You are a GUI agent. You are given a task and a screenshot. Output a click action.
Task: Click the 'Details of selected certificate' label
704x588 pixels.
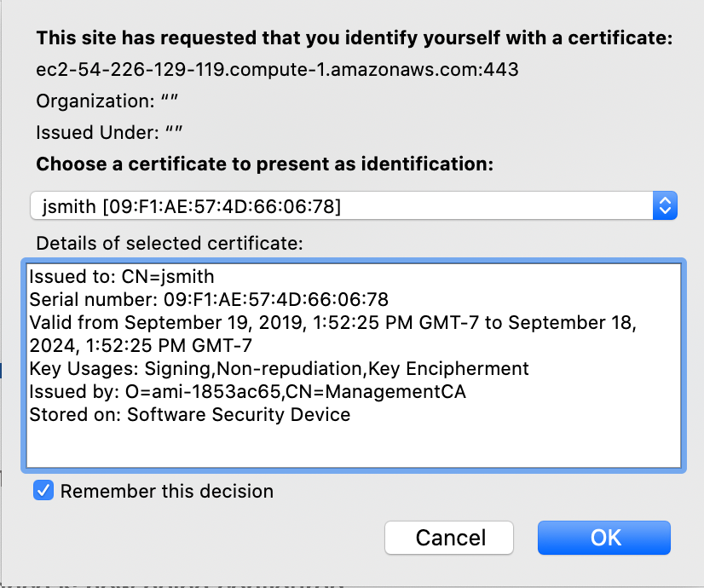click(169, 243)
